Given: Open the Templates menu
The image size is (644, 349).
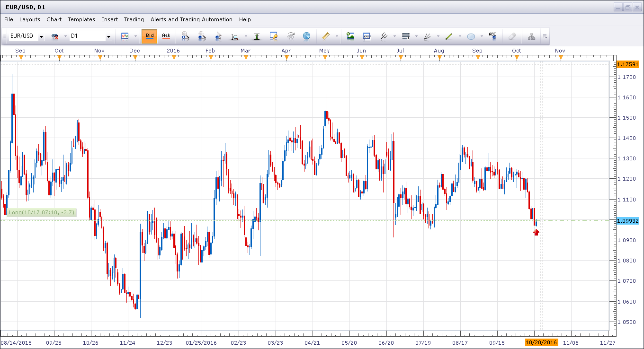Looking at the screenshot, I should pos(81,19).
